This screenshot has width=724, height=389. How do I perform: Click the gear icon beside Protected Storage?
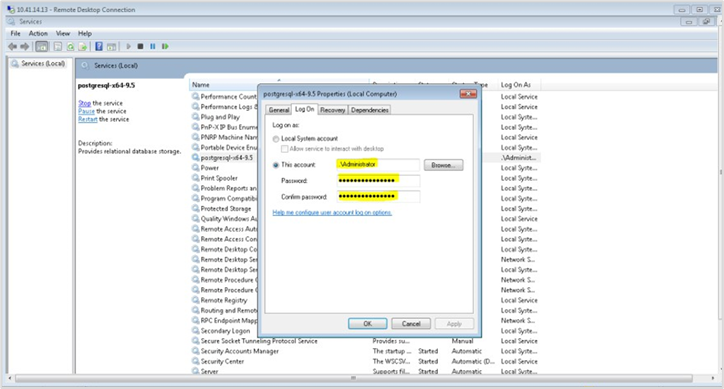[x=196, y=208]
